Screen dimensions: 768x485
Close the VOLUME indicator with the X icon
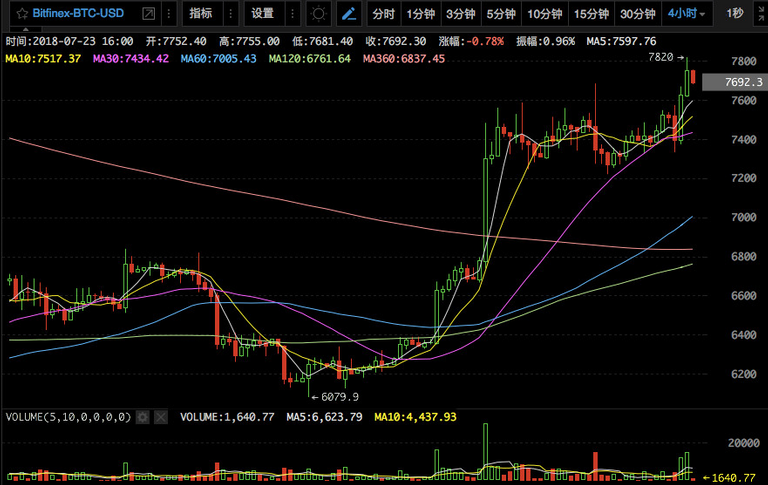pyautogui.click(x=161, y=417)
